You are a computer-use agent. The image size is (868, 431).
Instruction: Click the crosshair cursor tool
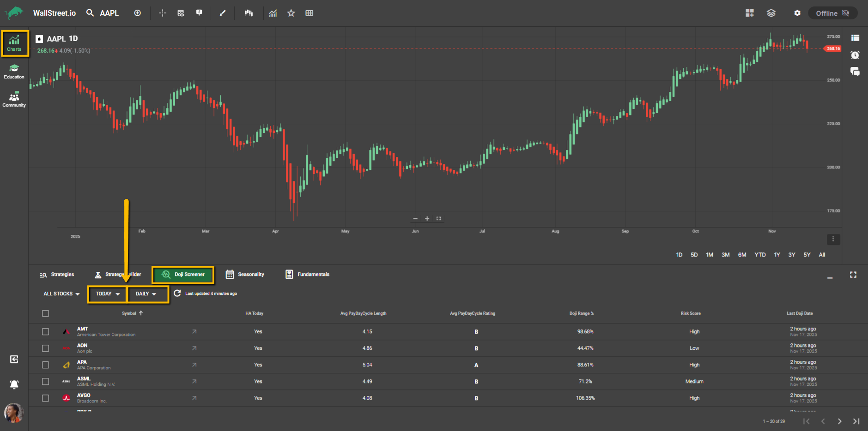click(163, 13)
